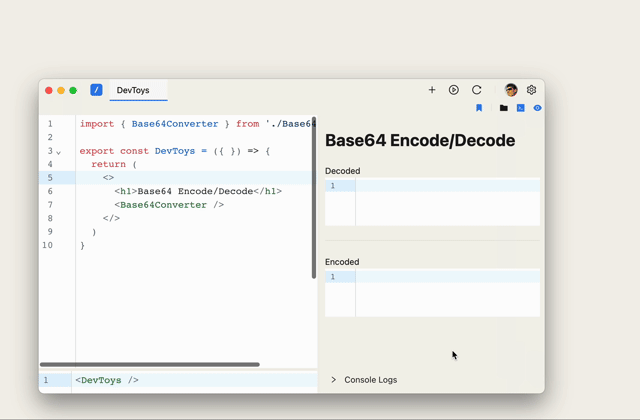Switch to the DevToys tab
Screen dimensions: 640x420
point(133,91)
